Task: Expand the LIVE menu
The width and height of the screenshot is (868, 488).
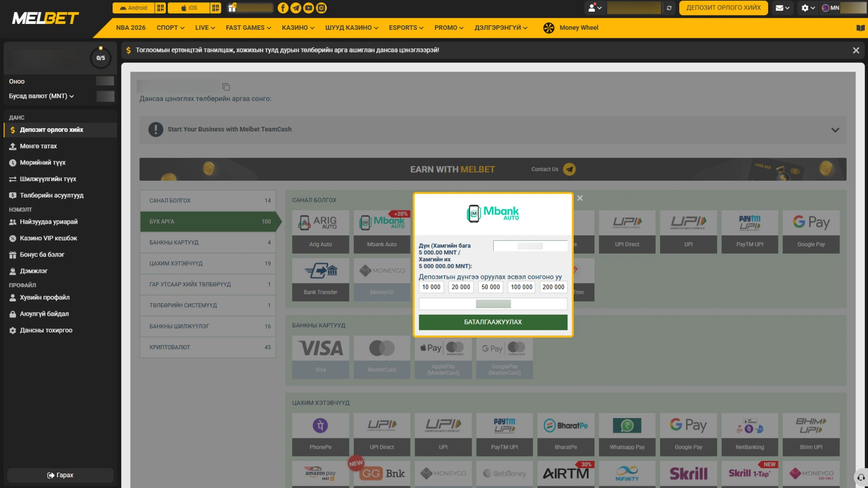Action: point(205,28)
